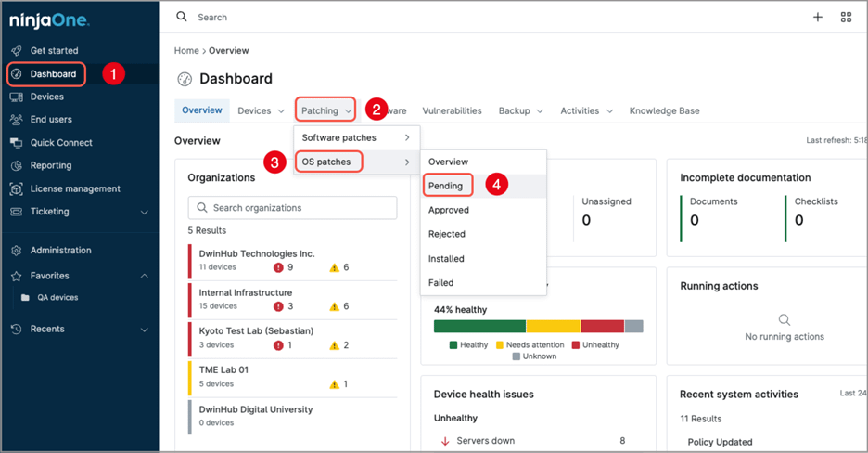Click the Documents count in Incomplete documentation
Screen dimensions: 868x453
click(695, 220)
